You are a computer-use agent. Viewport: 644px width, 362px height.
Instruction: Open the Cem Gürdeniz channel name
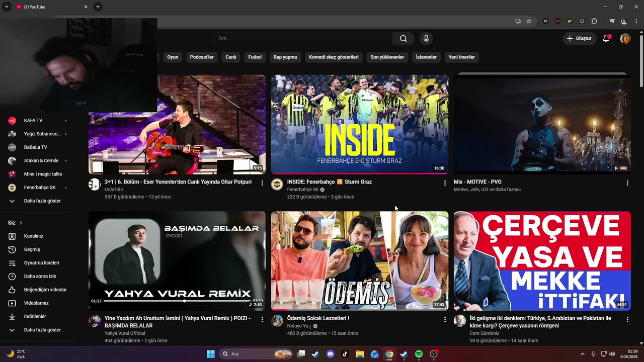point(485,333)
